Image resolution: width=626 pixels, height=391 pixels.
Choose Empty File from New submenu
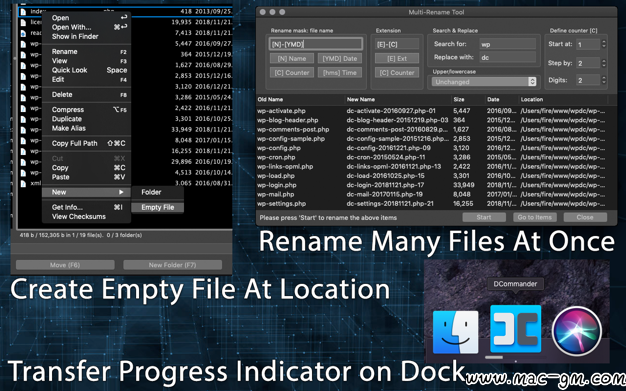click(158, 207)
